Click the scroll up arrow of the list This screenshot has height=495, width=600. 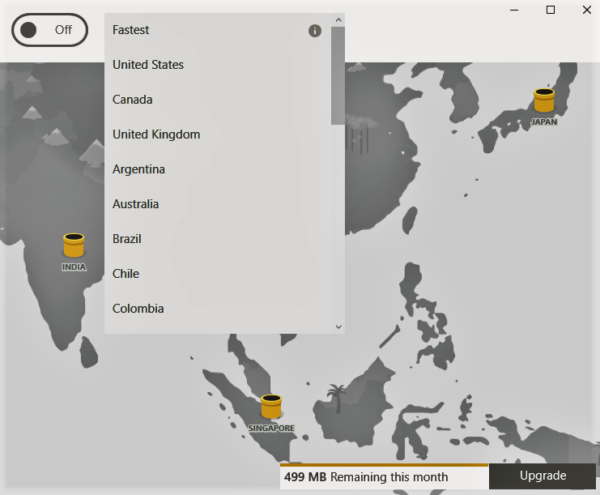click(338, 20)
